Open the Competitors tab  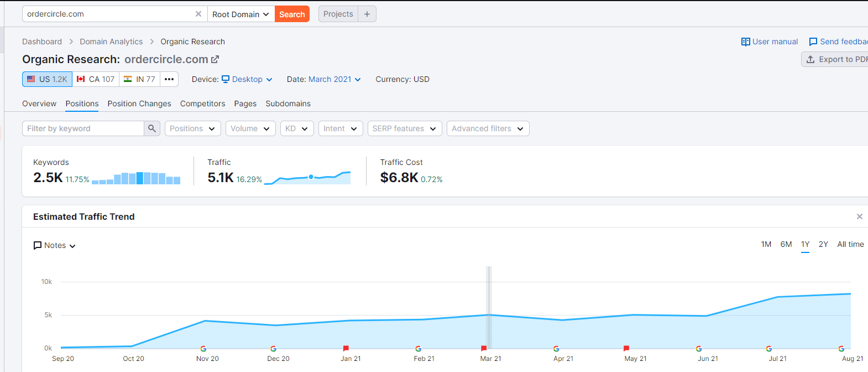(x=203, y=104)
